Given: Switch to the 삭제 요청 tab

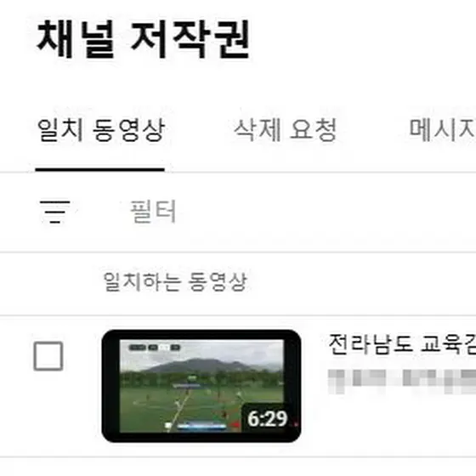Looking at the screenshot, I should (x=286, y=130).
